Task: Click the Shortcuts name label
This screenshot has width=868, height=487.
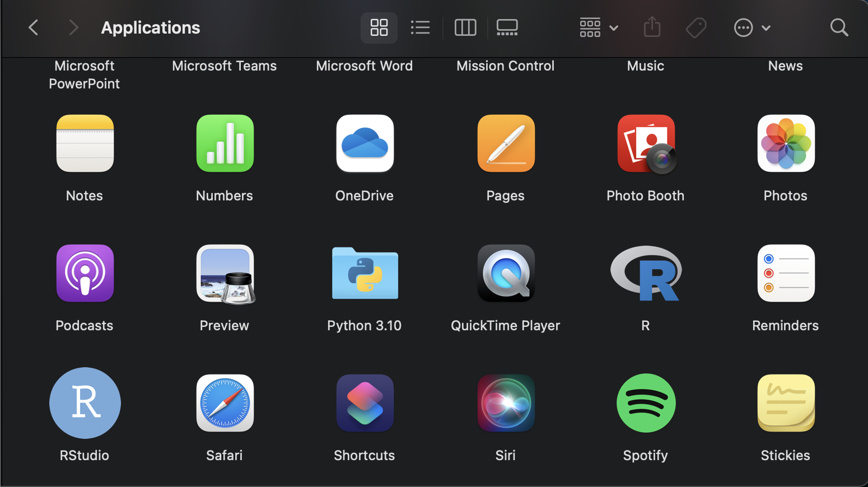Action: pyautogui.click(x=365, y=456)
